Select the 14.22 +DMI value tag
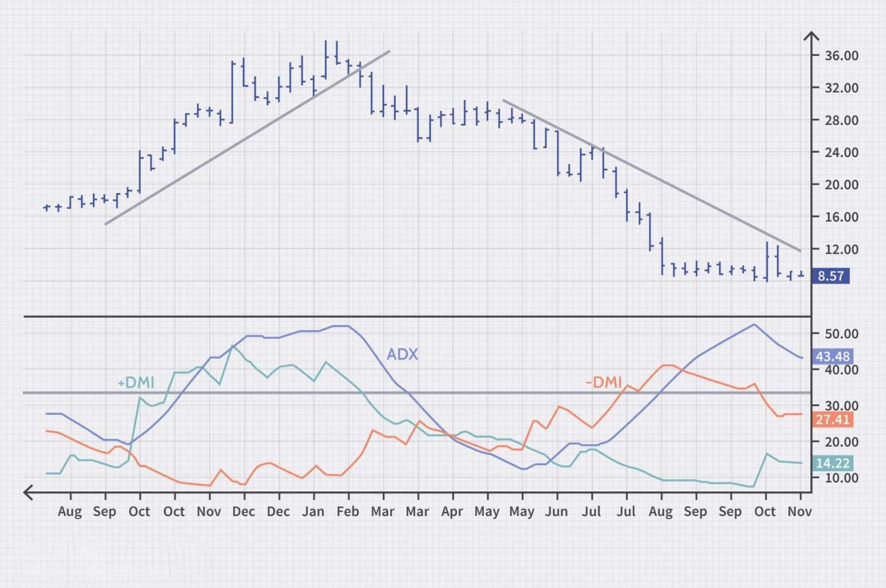The height and width of the screenshot is (588, 886). click(833, 463)
